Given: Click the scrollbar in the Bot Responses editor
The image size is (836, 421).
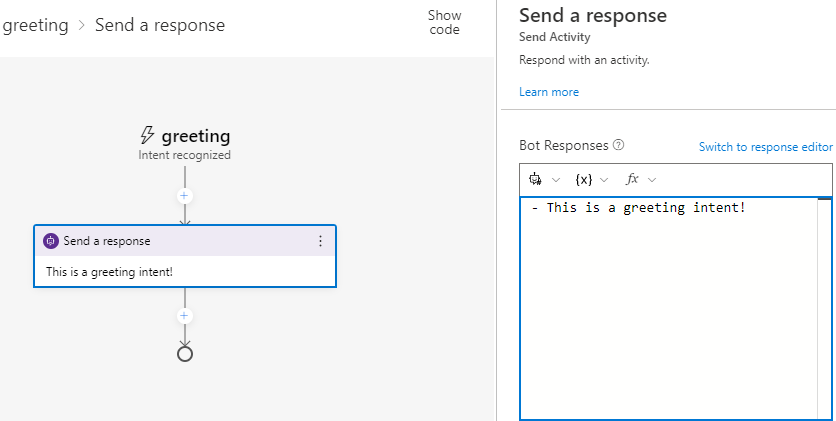Looking at the screenshot, I should [824, 300].
